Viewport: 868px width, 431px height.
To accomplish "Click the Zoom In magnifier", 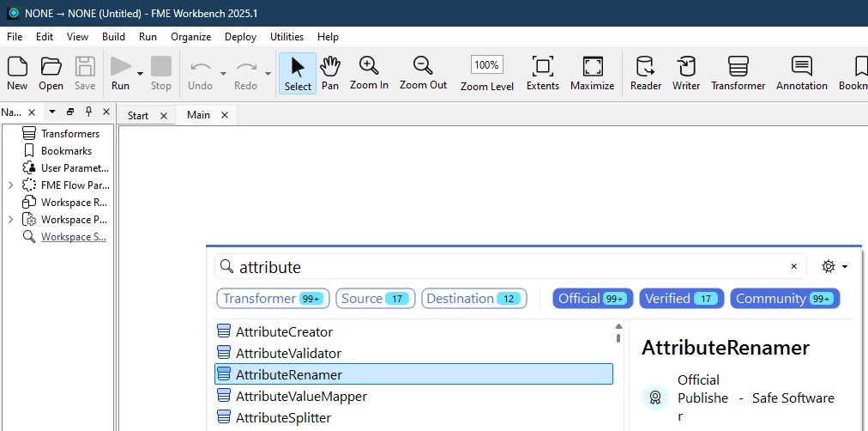I will point(369,65).
